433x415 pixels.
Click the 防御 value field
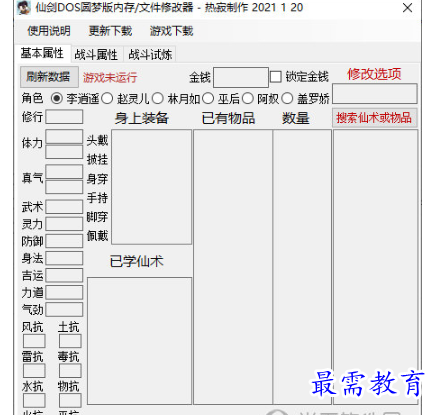click(x=64, y=241)
